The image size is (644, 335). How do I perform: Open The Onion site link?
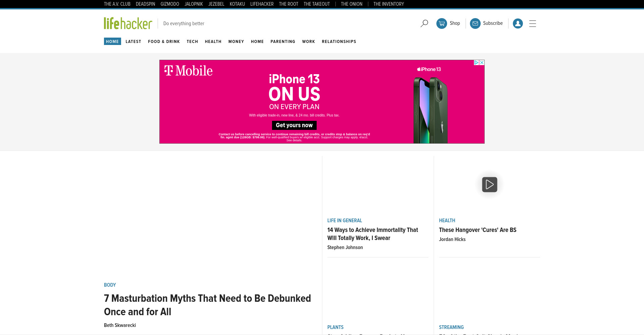pyautogui.click(x=352, y=4)
